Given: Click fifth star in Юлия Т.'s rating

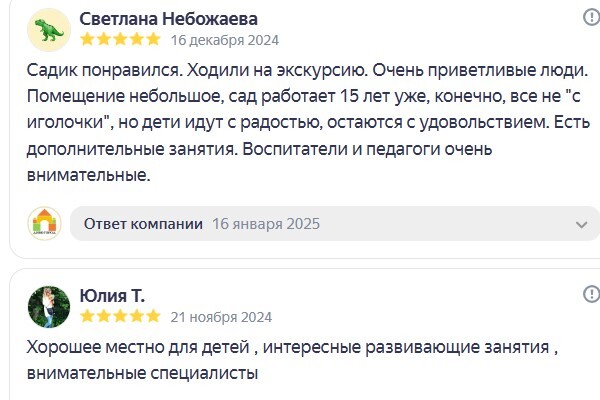Looking at the screenshot, I should pyautogui.click(x=153, y=316).
